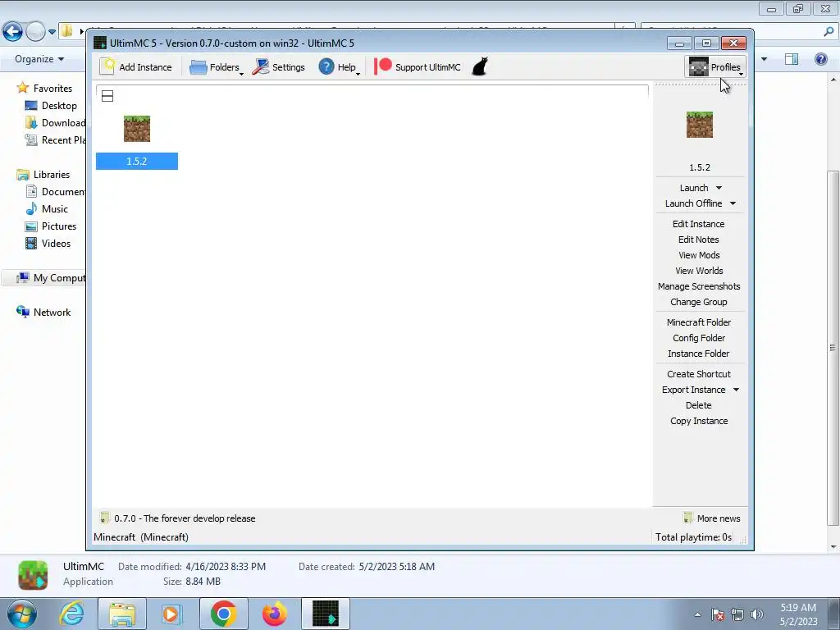This screenshot has height=630, width=840.
Task: Open the Organize menu in Explorer
Action: tap(39, 59)
